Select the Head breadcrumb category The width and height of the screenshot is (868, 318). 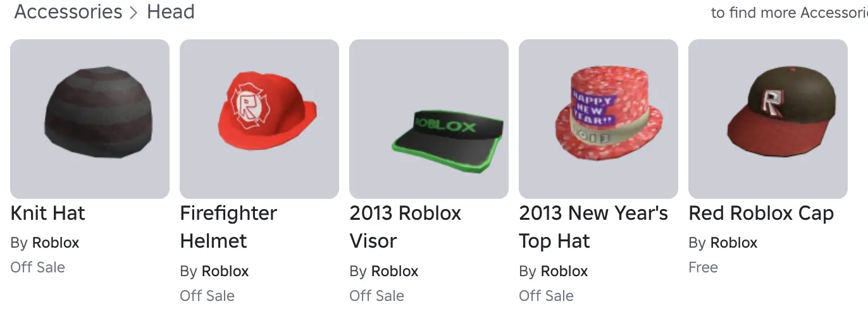[171, 12]
